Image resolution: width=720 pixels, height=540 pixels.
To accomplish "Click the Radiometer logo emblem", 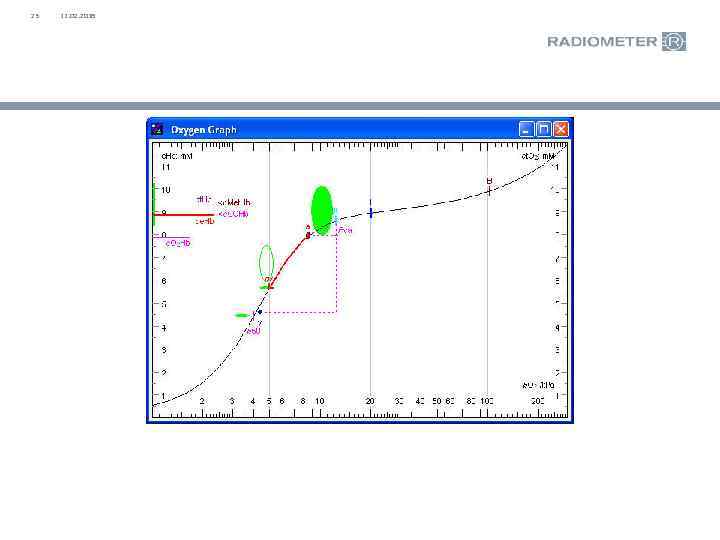I will point(674,42).
